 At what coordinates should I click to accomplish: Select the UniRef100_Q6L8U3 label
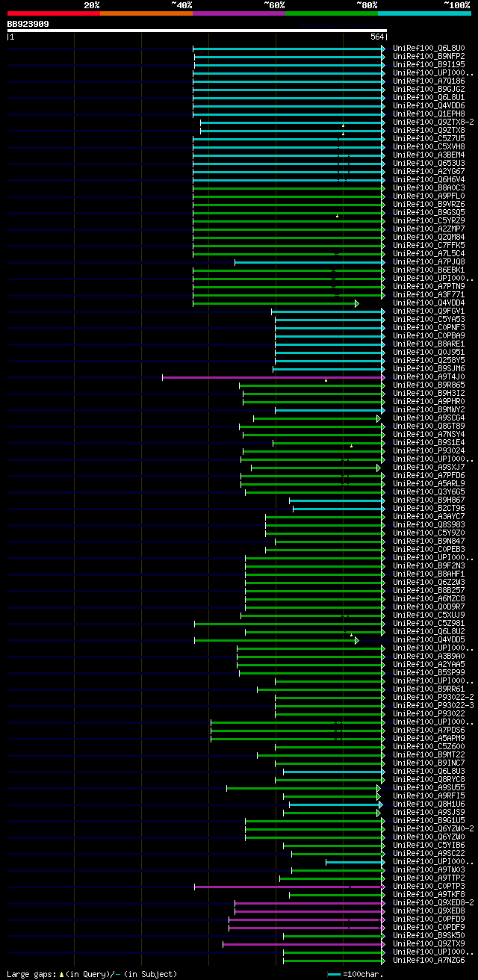tap(429, 772)
